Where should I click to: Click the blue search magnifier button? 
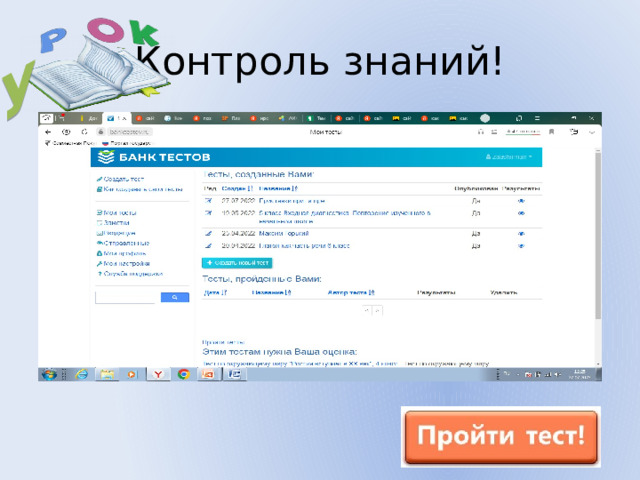tap(175, 297)
